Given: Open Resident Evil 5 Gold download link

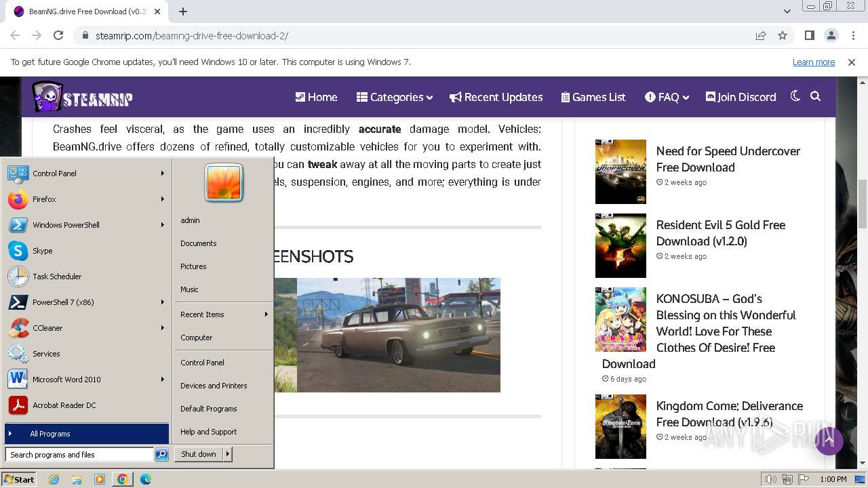Looking at the screenshot, I should click(x=721, y=233).
